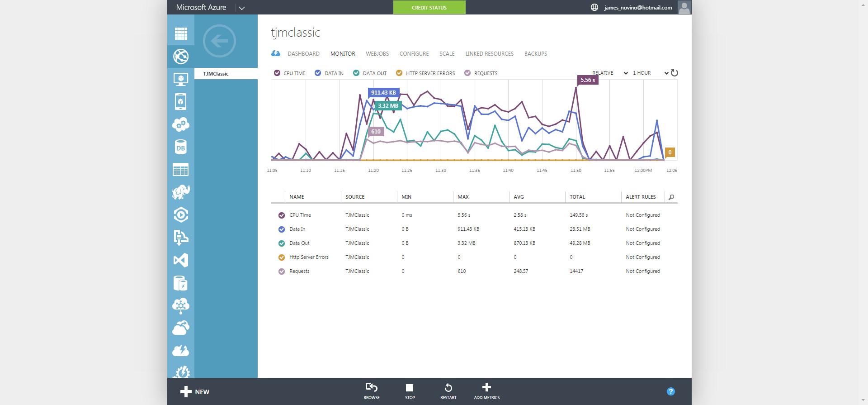The height and width of the screenshot is (405, 868).
Task: Click the globe language icon
Action: pos(594,7)
